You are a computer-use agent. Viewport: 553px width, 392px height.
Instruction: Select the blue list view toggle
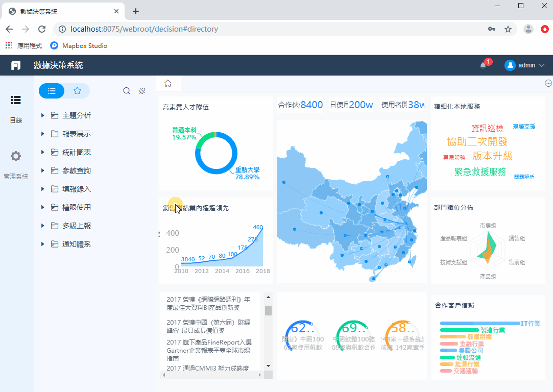pos(51,90)
